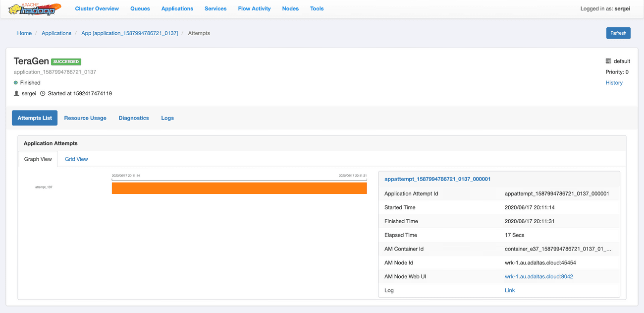This screenshot has width=644, height=313.
Task: Click the Home breadcrumb link
Action: coord(24,33)
